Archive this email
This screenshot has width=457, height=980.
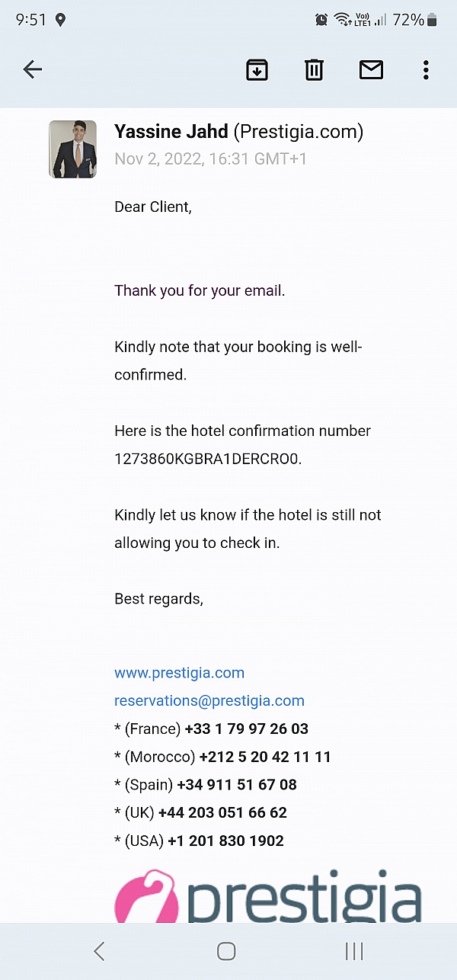[x=257, y=70]
